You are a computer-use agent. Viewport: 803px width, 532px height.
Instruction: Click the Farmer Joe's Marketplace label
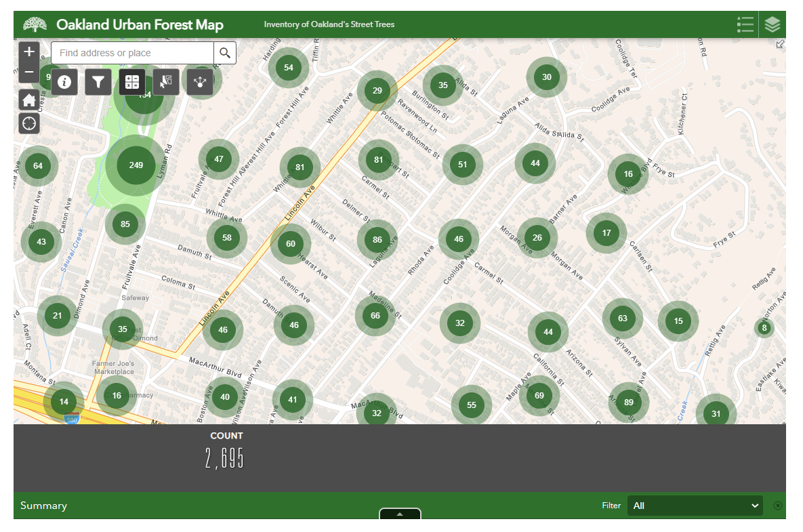pyautogui.click(x=114, y=367)
